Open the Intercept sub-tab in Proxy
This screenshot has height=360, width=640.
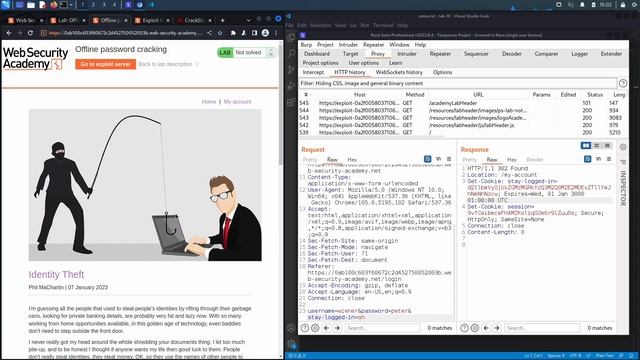coord(313,72)
